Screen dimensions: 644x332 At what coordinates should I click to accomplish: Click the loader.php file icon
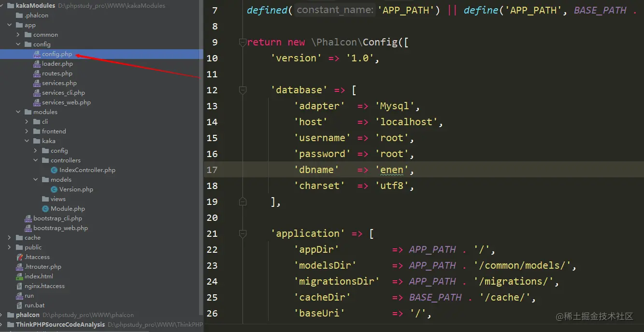click(x=37, y=64)
